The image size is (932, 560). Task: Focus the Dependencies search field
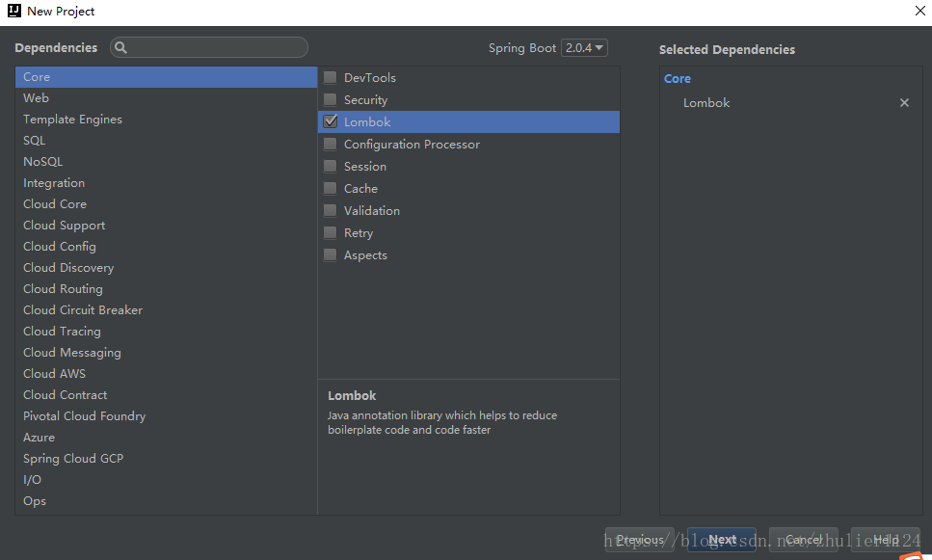tap(209, 47)
